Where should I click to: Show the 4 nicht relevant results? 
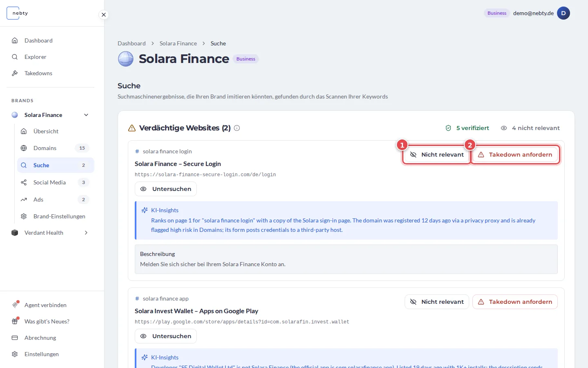(530, 128)
